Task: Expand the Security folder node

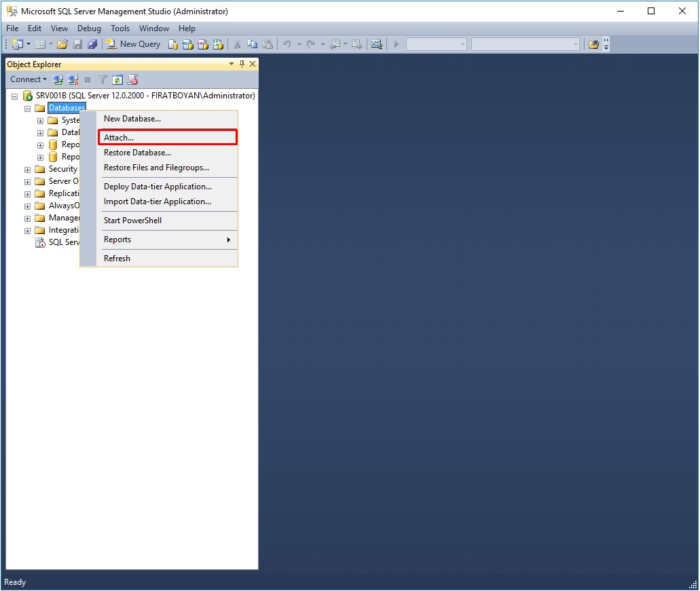Action: pos(27,170)
